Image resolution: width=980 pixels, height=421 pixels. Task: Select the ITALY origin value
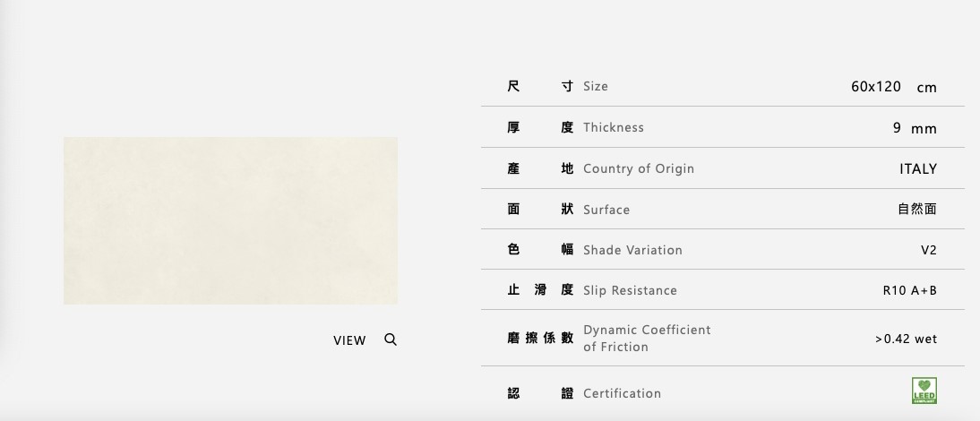click(917, 168)
